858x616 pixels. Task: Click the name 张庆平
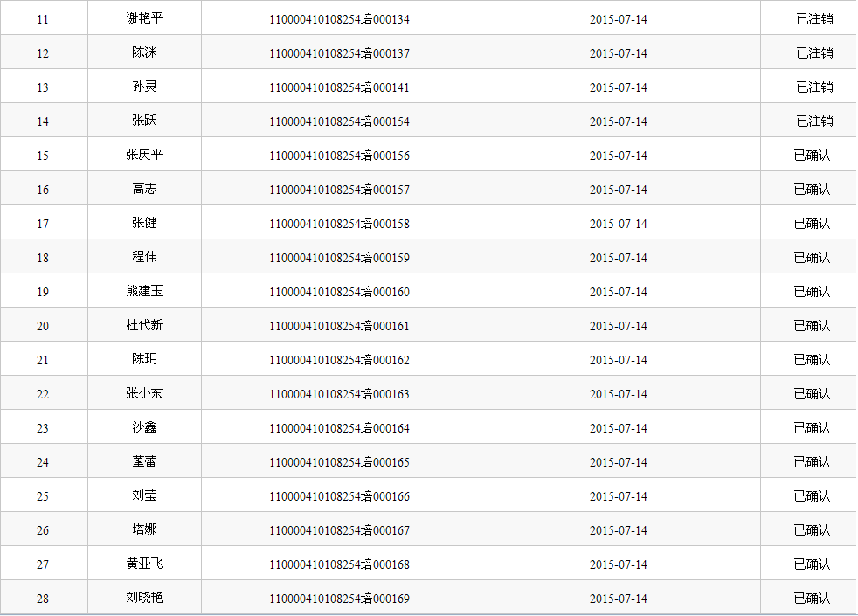[144, 156]
